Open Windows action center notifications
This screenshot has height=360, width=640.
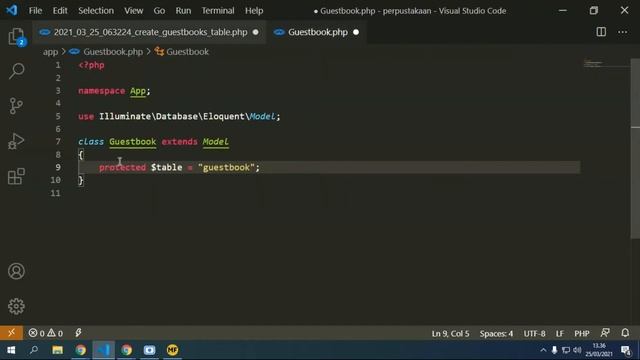click(x=626, y=350)
